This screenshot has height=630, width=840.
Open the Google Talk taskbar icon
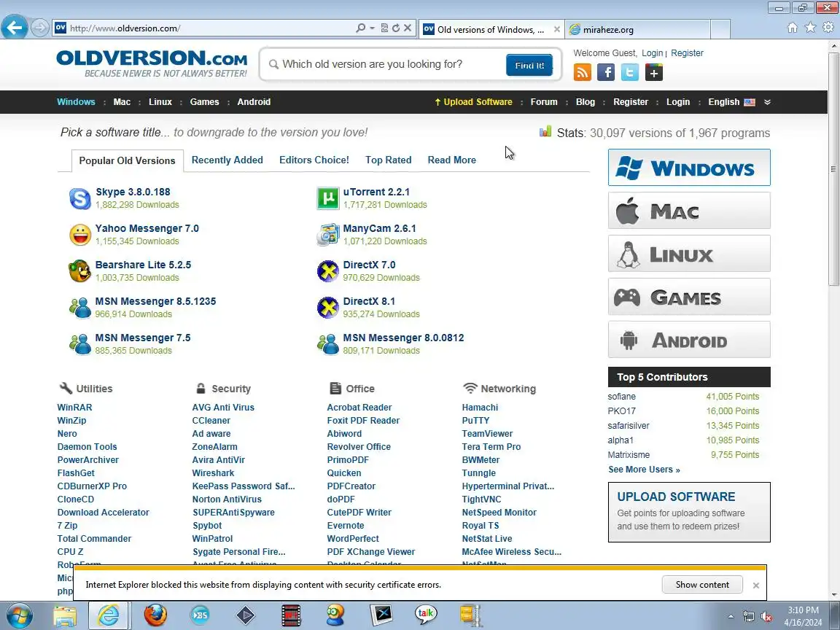(426, 615)
